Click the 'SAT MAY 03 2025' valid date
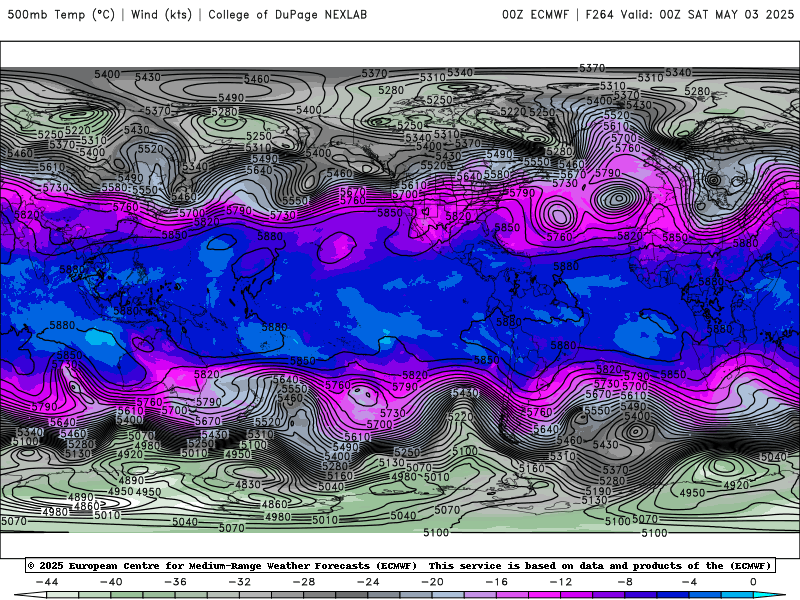 pyautogui.click(x=741, y=14)
